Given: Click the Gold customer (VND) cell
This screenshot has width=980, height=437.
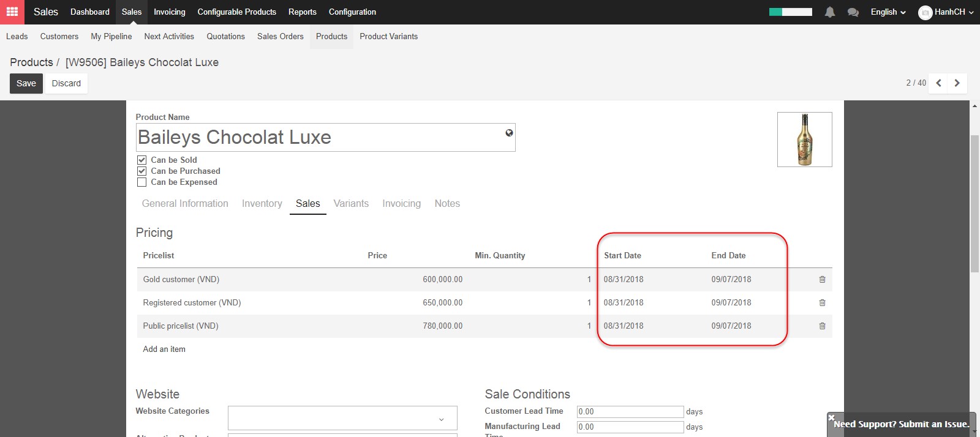Looking at the screenshot, I should coord(181,280).
